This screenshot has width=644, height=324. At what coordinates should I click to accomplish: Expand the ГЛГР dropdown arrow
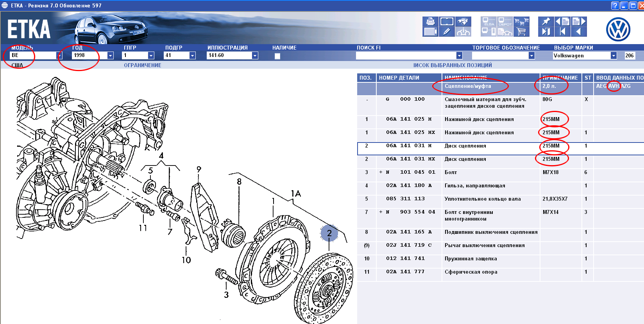[151, 55]
